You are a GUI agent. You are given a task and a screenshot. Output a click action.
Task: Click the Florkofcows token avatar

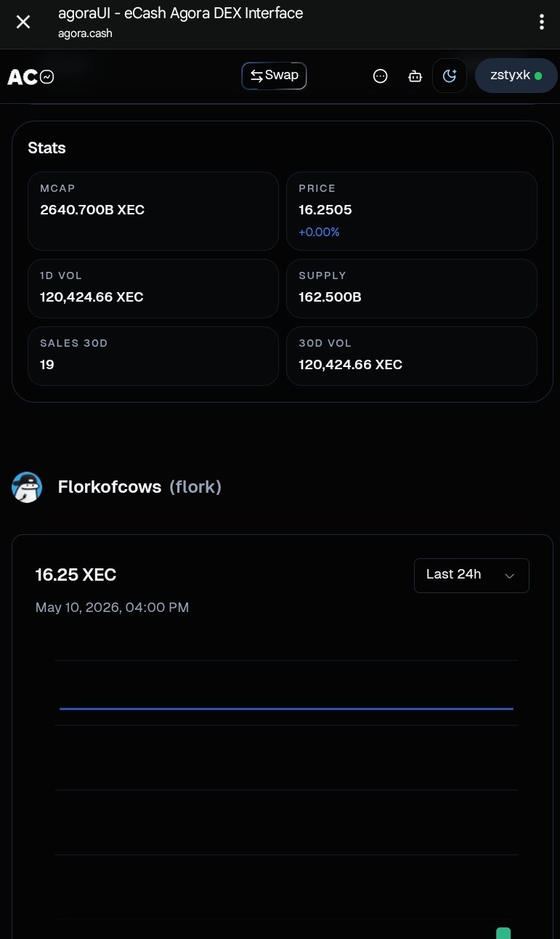click(x=27, y=487)
